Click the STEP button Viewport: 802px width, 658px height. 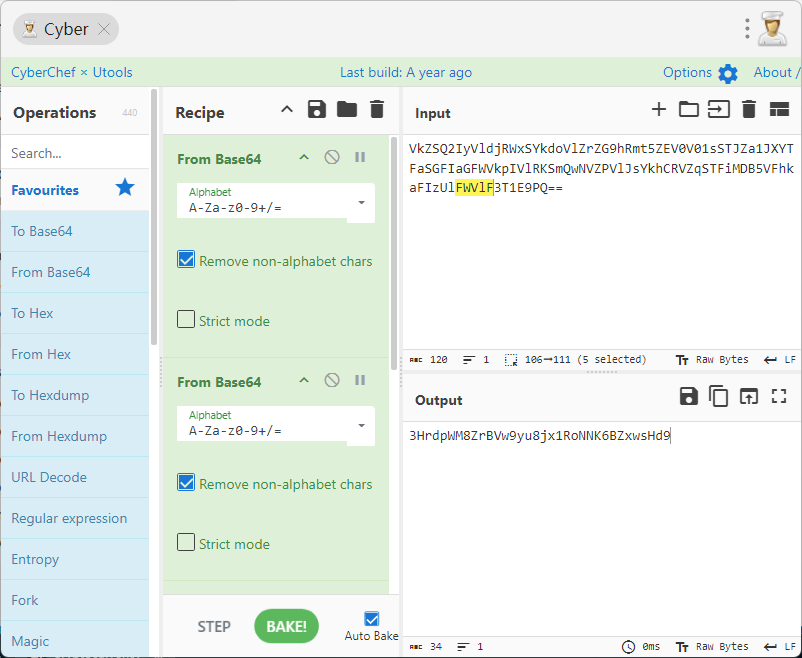214,626
